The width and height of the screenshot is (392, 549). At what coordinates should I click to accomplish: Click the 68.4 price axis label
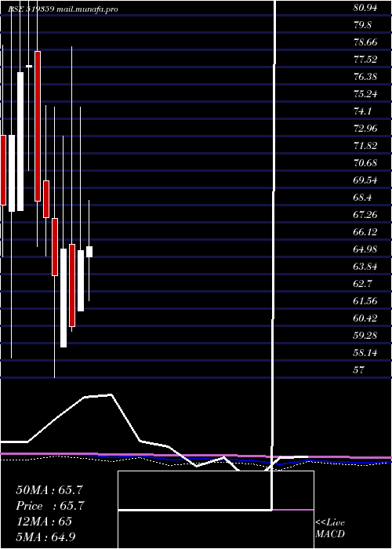click(x=362, y=198)
